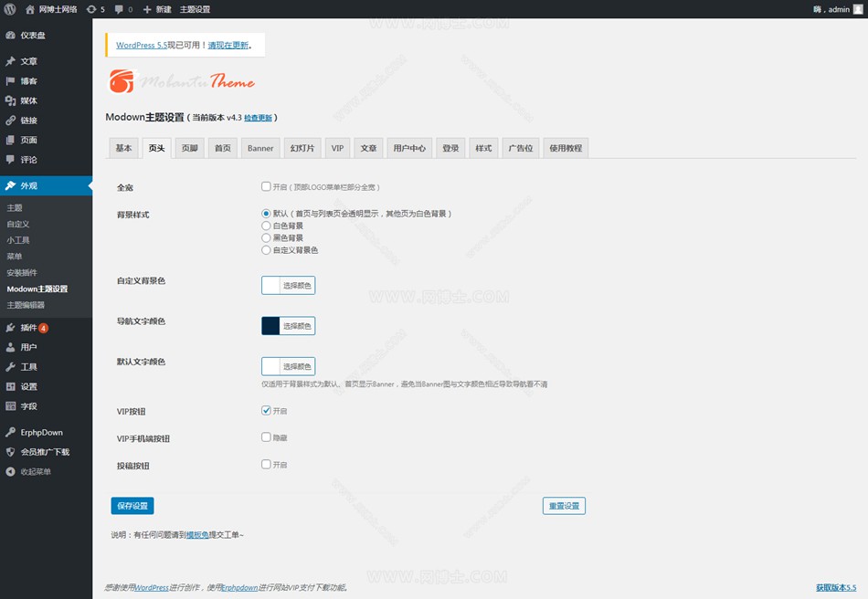The image size is (868, 599).
Task: Open the 会员推广下载 shield icon
Action: click(11, 452)
